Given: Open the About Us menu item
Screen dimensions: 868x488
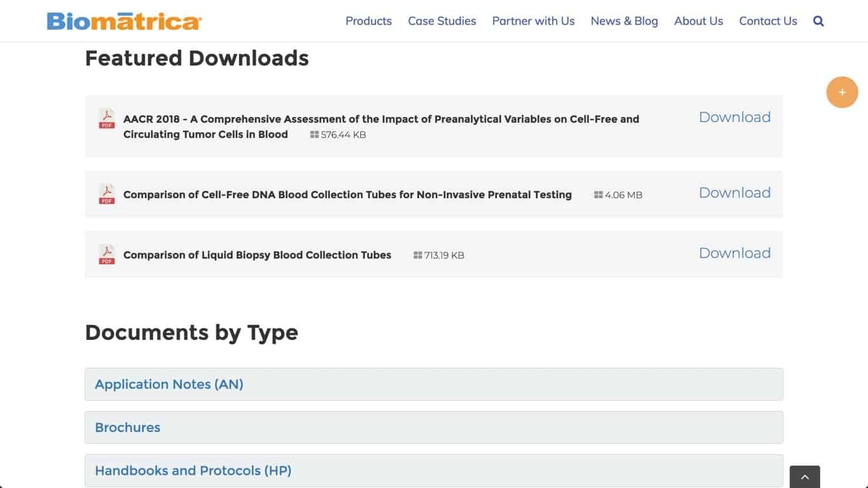Looking at the screenshot, I should pos(698,21).
